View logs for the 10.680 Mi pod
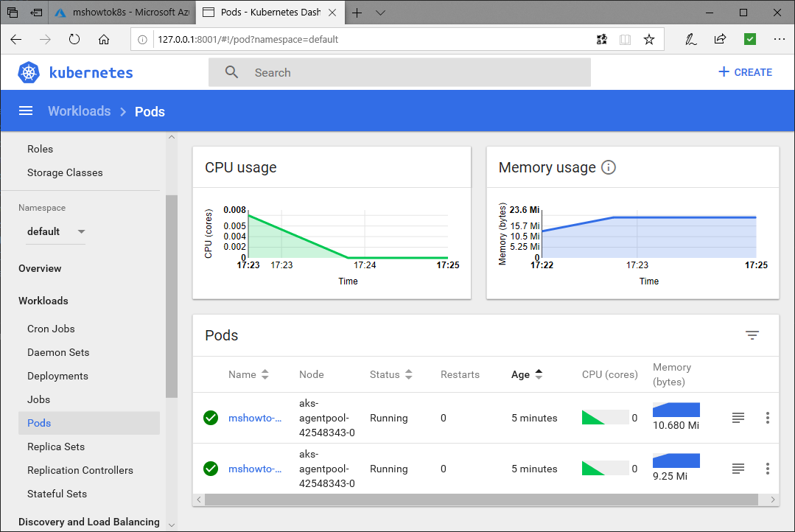795x532 pixels. pos(738,418)
